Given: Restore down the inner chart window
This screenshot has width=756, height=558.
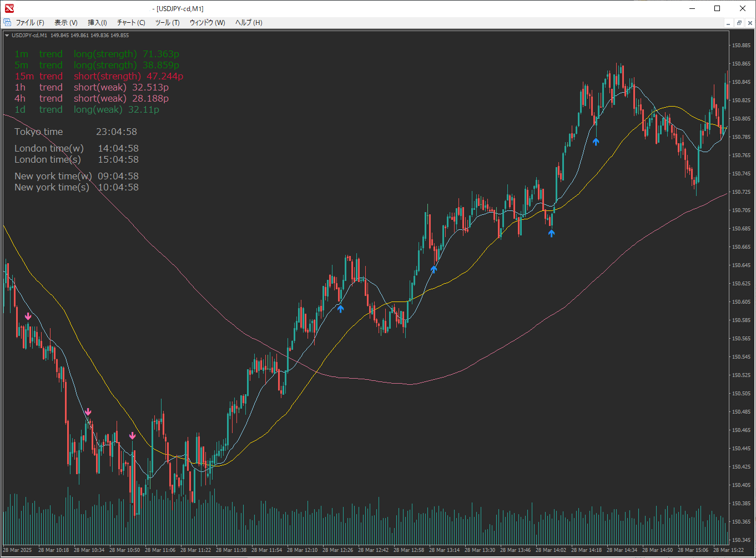Looking at the screenshot, I should [739, 23].
